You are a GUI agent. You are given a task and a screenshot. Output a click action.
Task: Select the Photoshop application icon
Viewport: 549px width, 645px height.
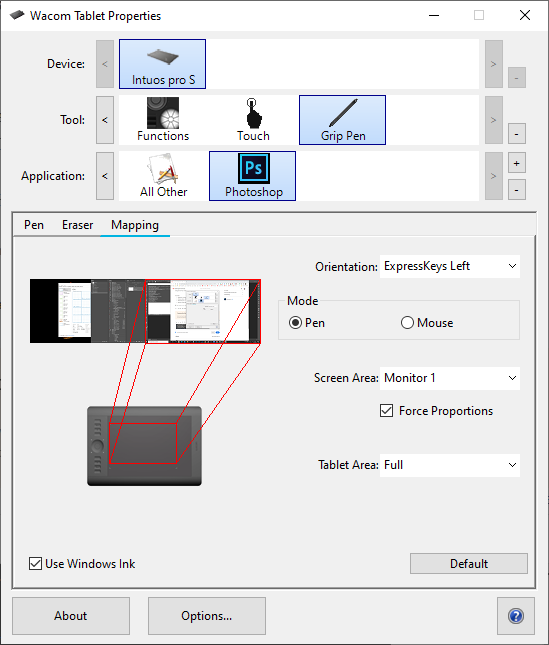coord(252,176)
